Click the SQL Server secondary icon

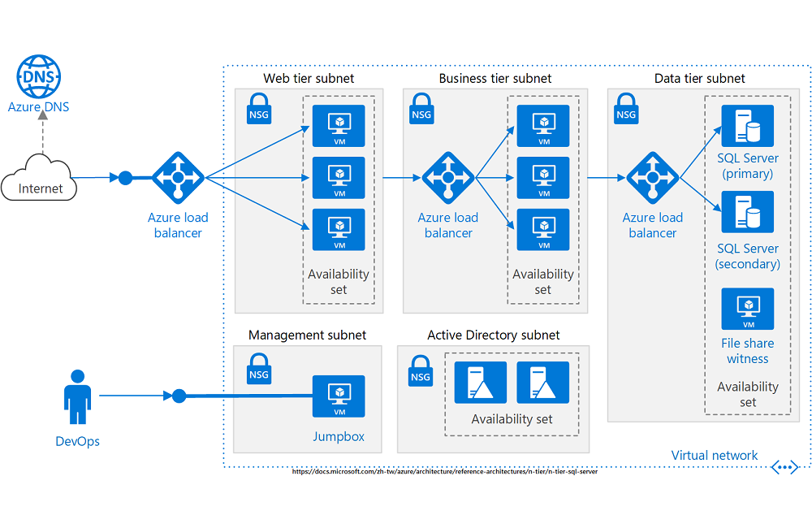[x=748, y=212]
